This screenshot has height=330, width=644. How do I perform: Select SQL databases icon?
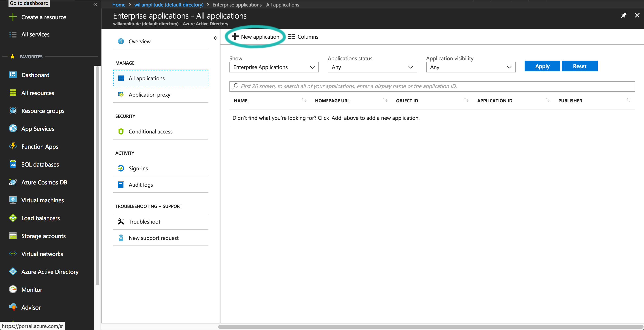(13, 164)
